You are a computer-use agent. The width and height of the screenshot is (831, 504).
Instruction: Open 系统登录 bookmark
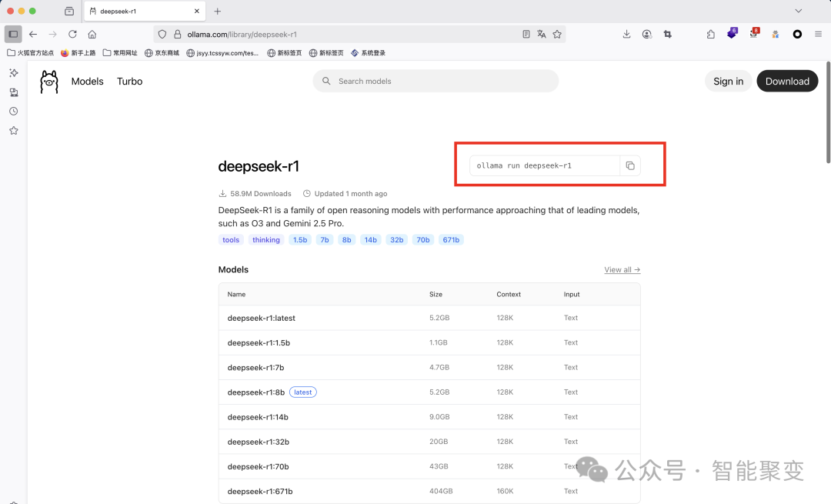(x=368, y=53)
